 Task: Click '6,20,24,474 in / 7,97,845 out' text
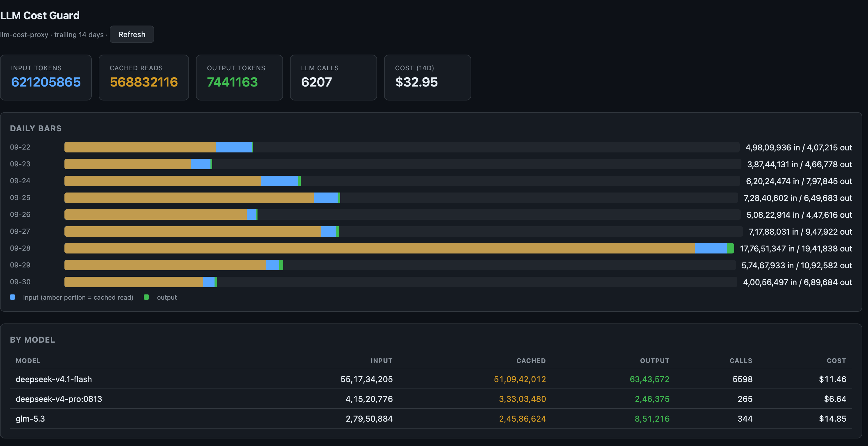tap(799, 181)
